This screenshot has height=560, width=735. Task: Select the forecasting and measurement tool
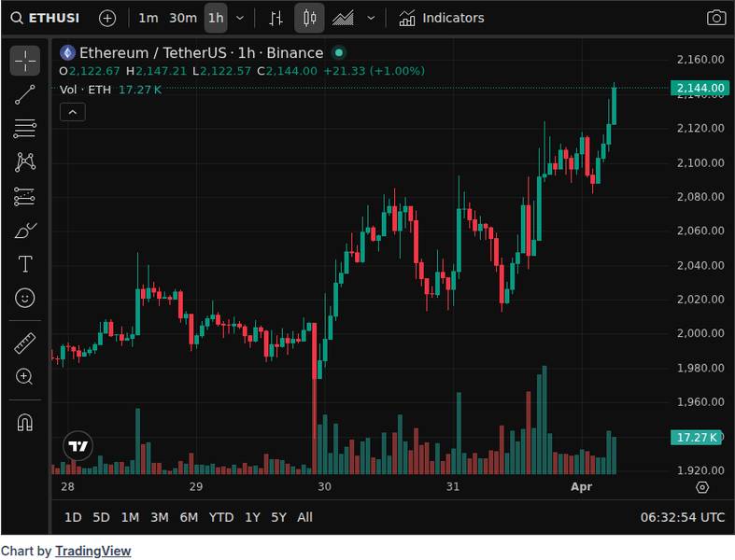point(25,196)
